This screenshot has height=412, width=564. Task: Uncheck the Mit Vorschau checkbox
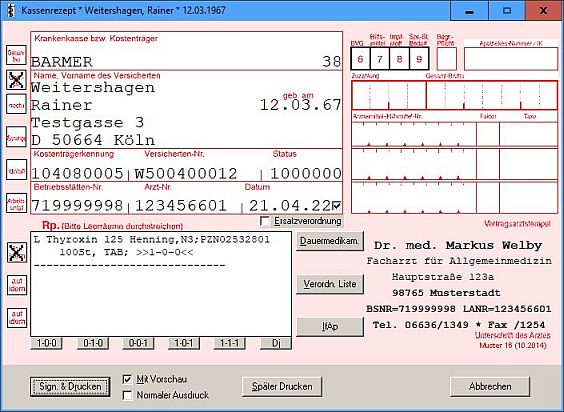tap(127, 379)
